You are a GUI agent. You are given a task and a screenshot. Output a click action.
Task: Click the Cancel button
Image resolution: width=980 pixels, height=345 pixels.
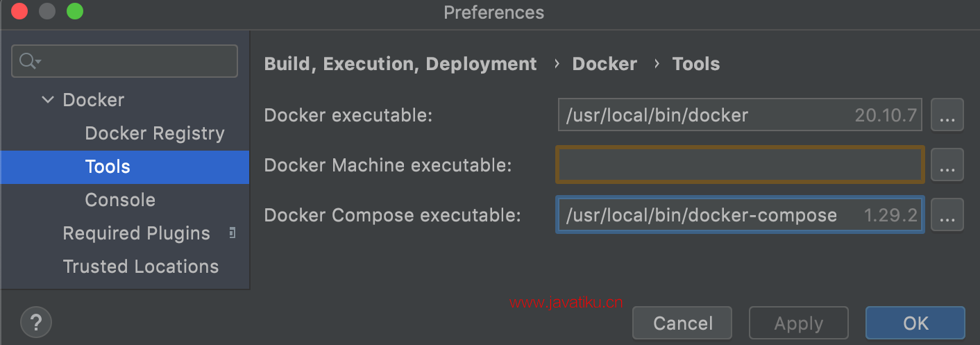pos(682,323)
